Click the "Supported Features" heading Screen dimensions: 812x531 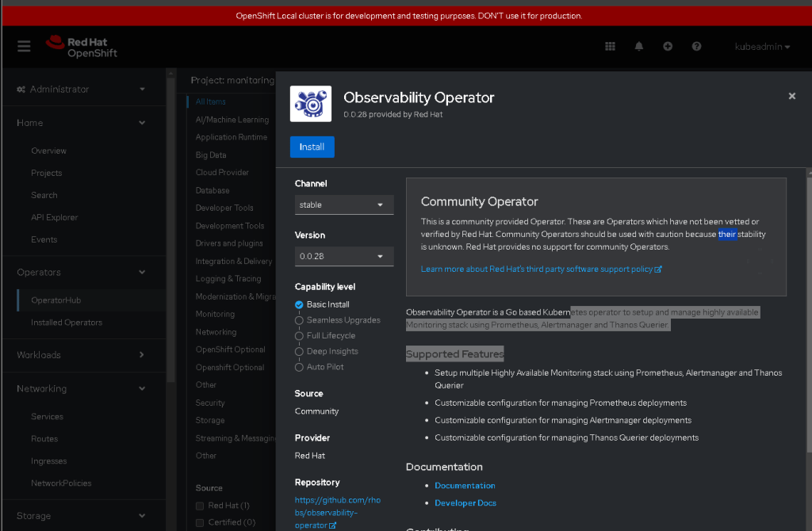click(454, 354)
